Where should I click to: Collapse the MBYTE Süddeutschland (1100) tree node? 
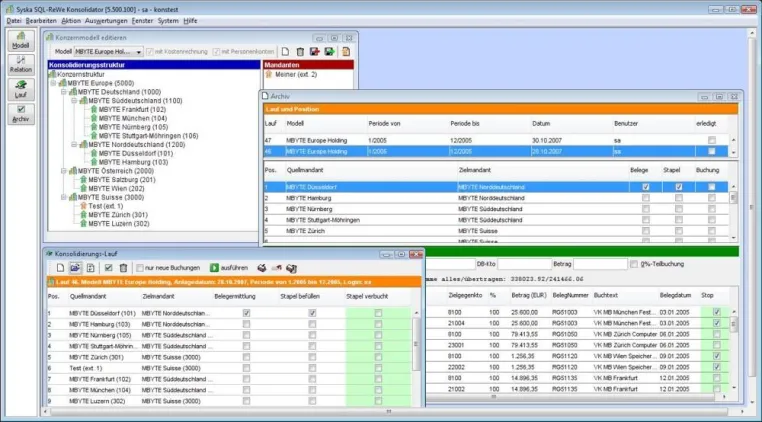[74, 101]
